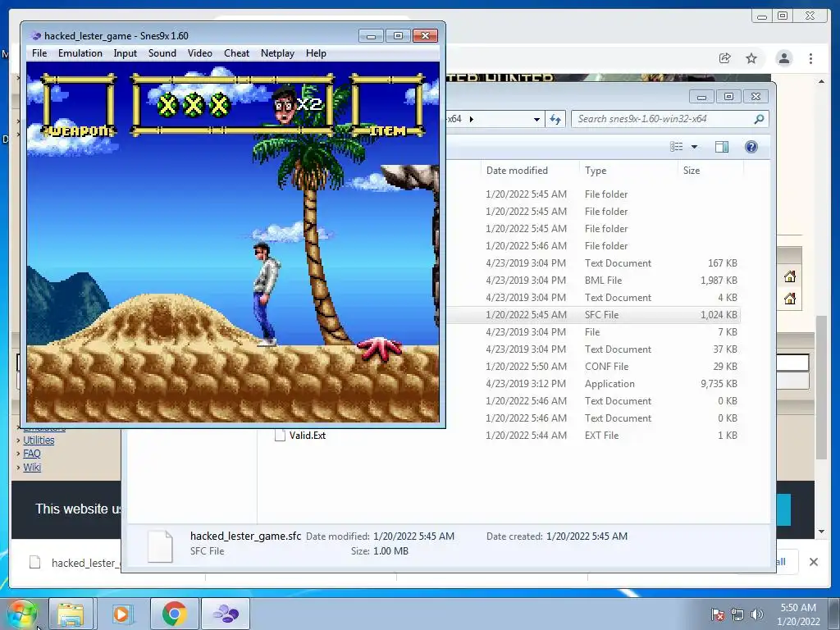
Task: Open the Chrome profile avatar
Action: [783, 58]
